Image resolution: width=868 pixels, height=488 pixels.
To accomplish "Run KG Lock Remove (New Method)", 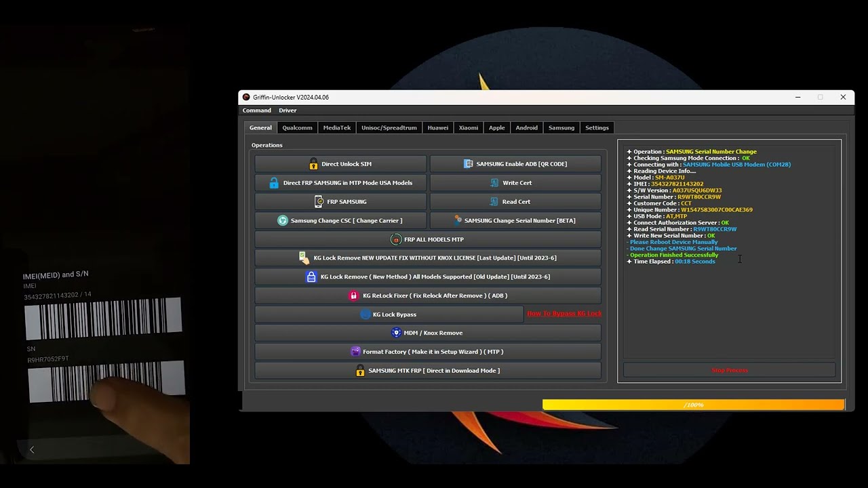I will [428, 277].
